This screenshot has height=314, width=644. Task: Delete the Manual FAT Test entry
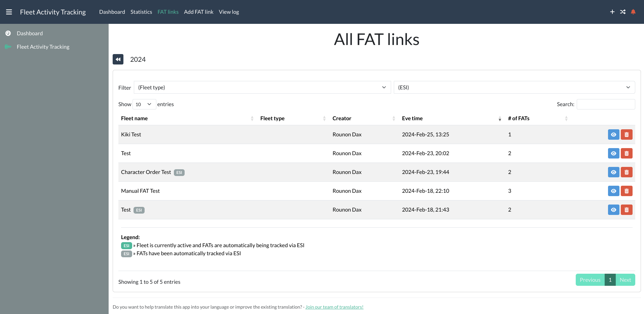coord(626,191)
